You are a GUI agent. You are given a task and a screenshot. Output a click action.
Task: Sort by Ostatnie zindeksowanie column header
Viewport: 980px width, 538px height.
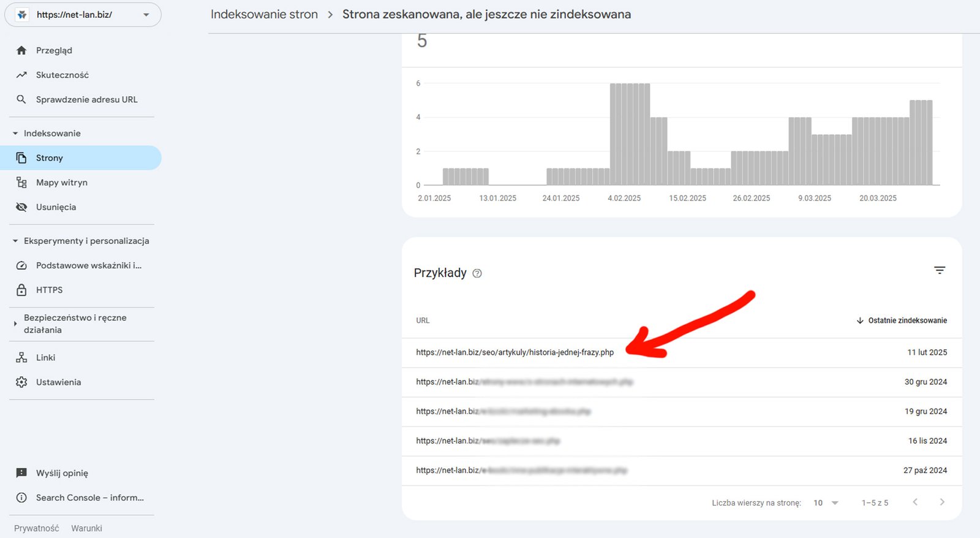tap(902, 320)
